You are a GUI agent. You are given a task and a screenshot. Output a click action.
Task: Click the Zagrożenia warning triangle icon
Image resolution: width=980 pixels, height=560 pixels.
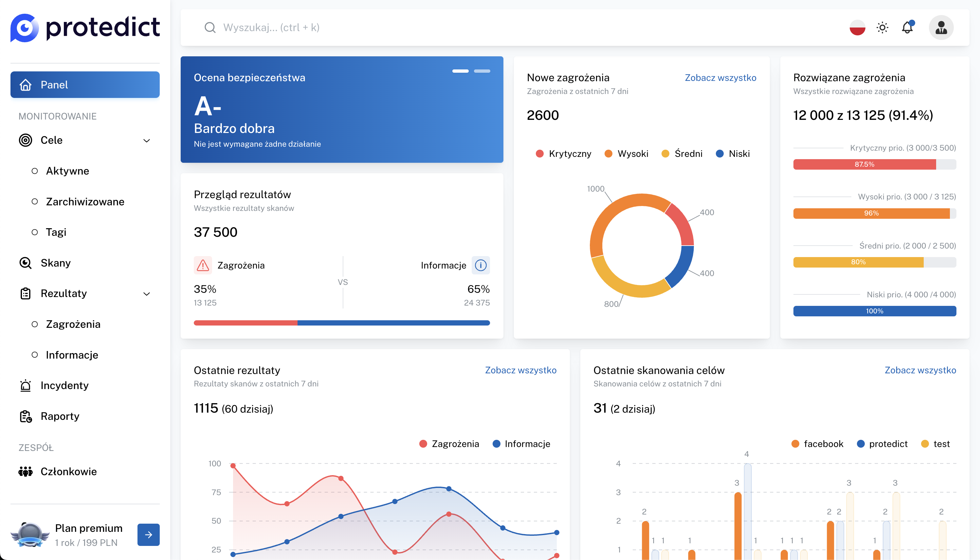coord(203,265)
